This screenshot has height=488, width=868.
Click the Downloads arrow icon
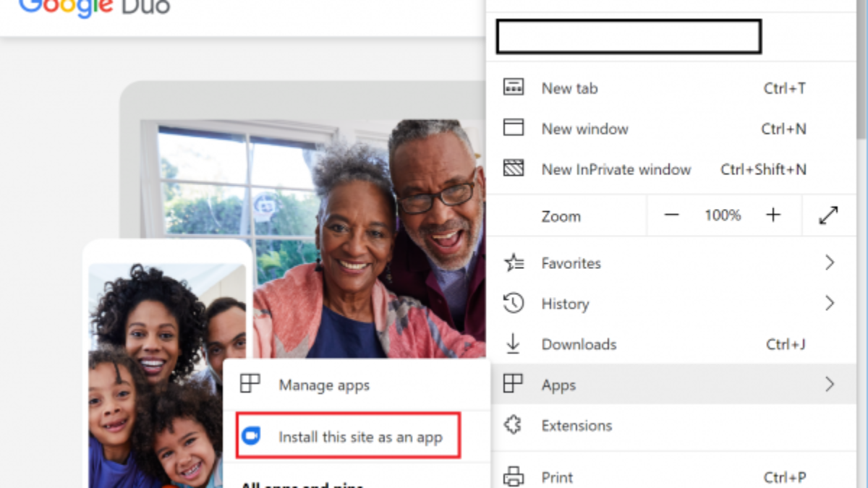coord(513,344)
